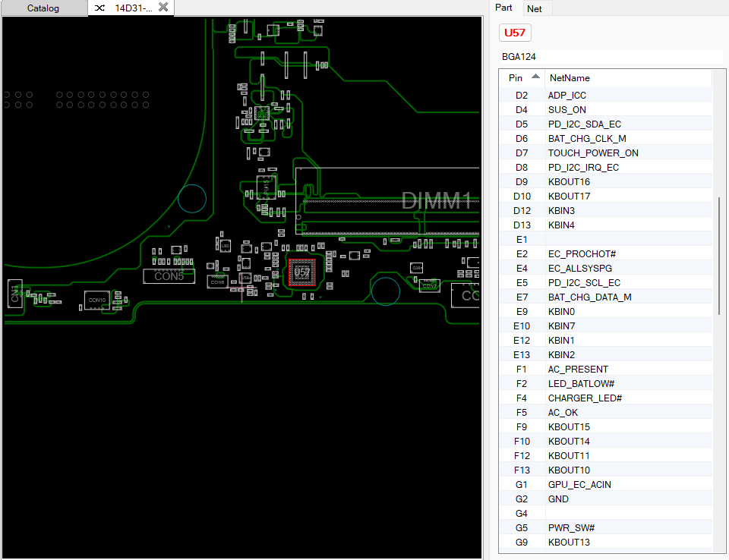This screenshot has width=729, height=560.
Task: Click the AC_PRESENT row for pin F1
Action: [x=578, y=369]
